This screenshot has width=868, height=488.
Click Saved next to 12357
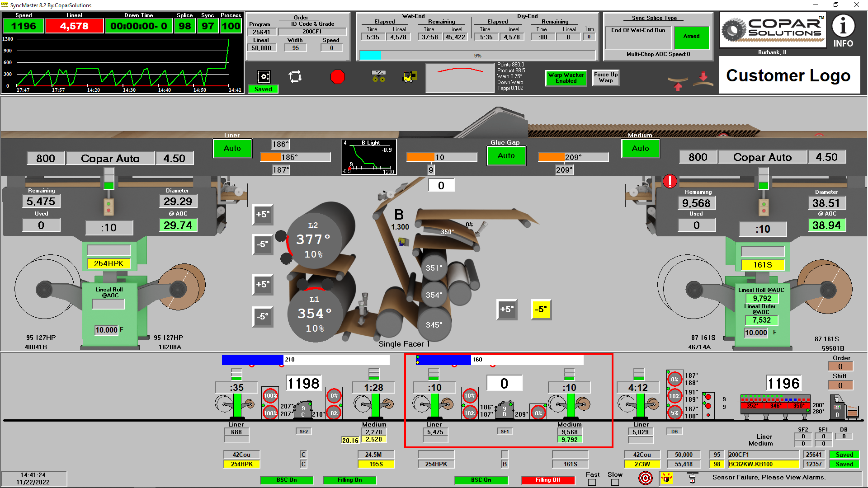tap(844, 464)
